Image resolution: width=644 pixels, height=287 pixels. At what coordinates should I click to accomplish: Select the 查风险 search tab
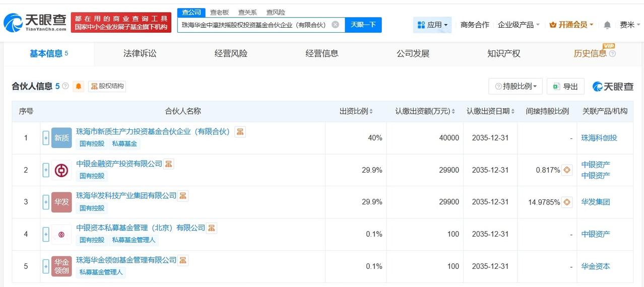[276, 12]
